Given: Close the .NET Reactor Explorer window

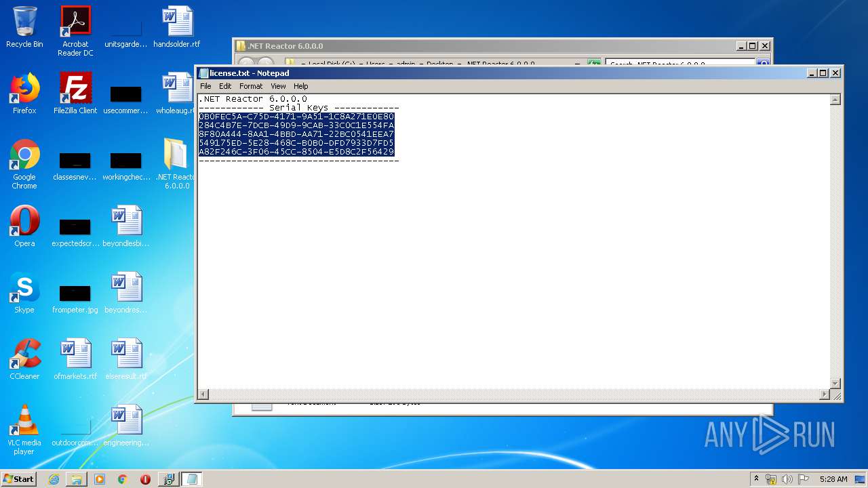Looking at the screenshot, I should pos(765,46).
